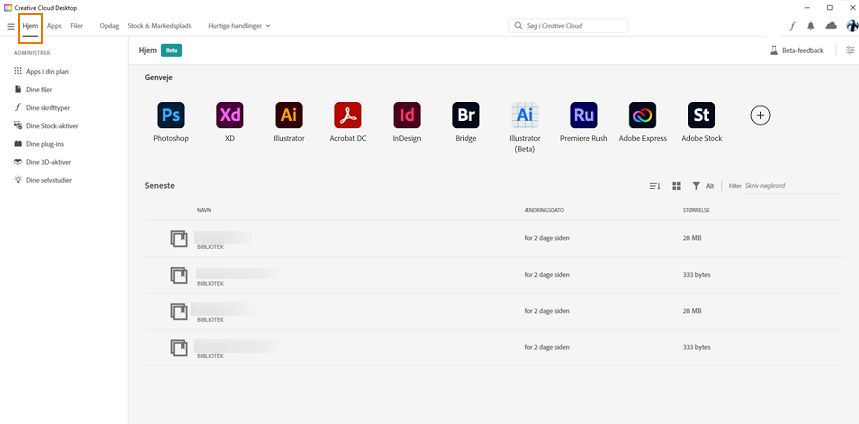859x424 pixels.
Task: Sort by STØRRELSE column header
Action: [x=694, y=210]
